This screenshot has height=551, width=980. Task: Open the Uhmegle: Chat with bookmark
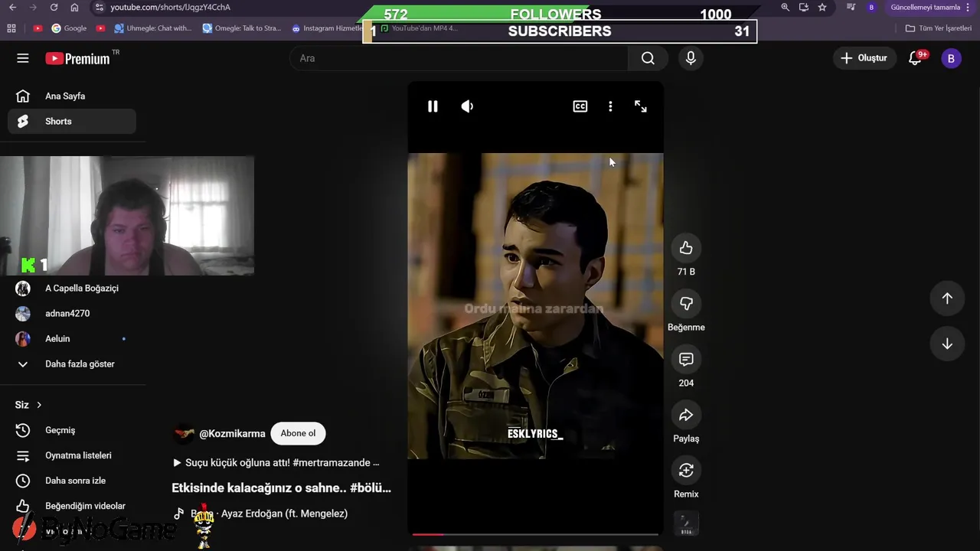[153, 28]
